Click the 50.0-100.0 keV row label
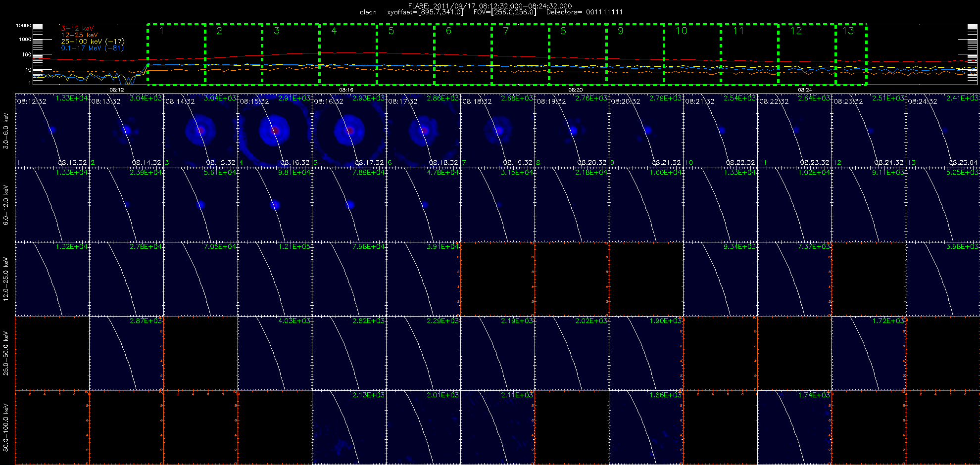The image size is (980, 465). (x=6, y=427)
